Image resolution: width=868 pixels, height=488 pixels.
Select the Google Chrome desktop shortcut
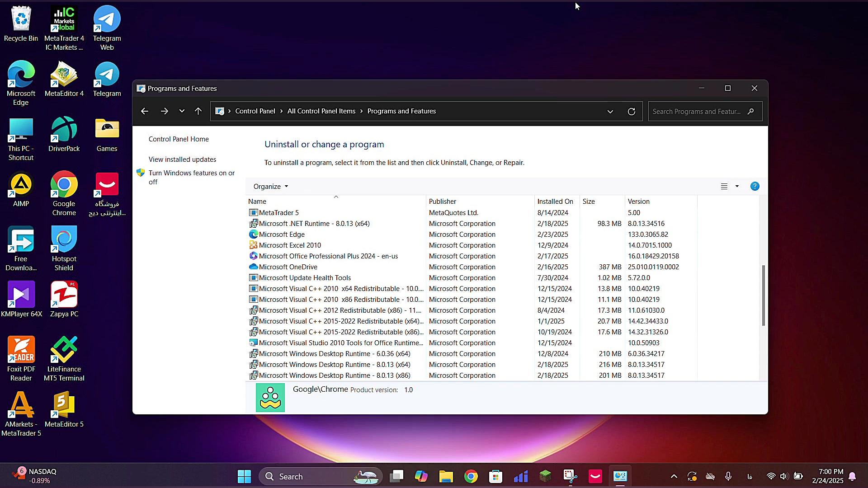[x=64, y=193]
